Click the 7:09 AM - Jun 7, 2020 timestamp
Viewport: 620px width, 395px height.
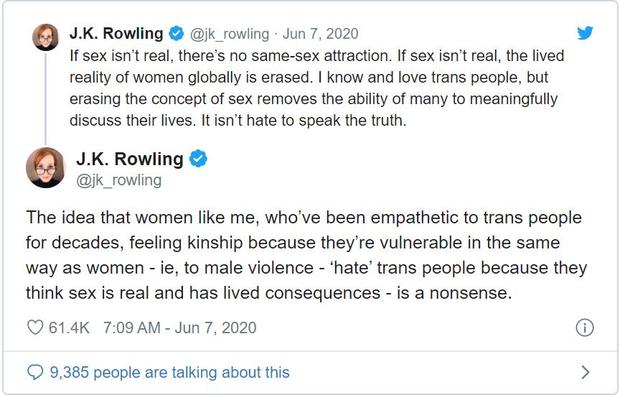[180, 328]
